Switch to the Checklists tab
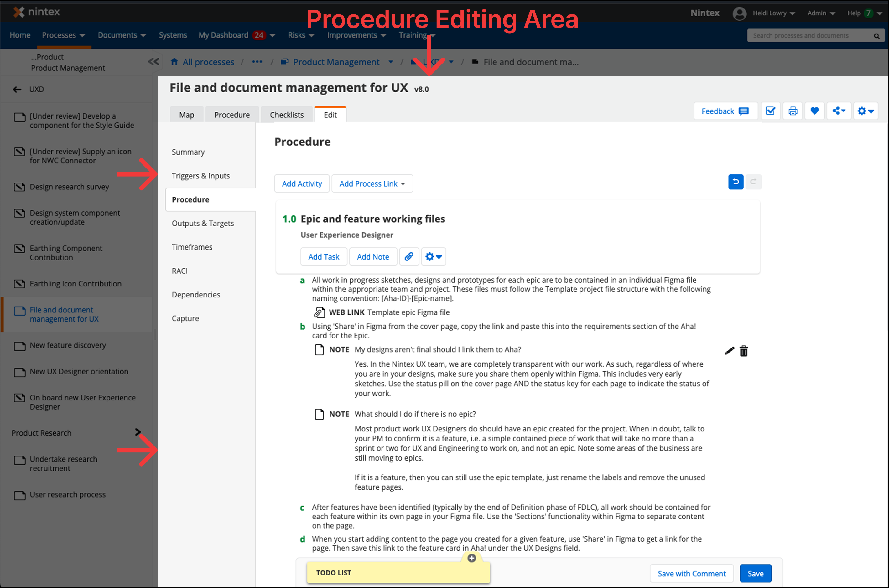Image resolution: width=889 pixels, height=588 pixels. coord(287,114)
